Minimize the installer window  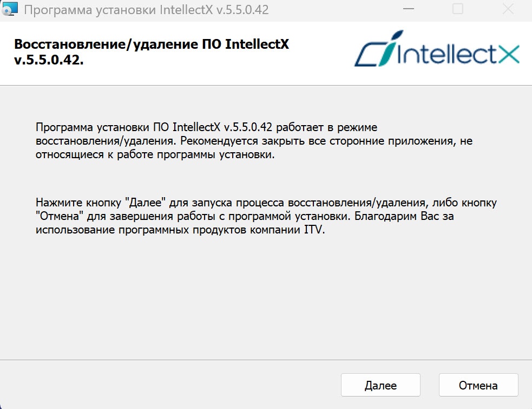(x=409, y=9)
